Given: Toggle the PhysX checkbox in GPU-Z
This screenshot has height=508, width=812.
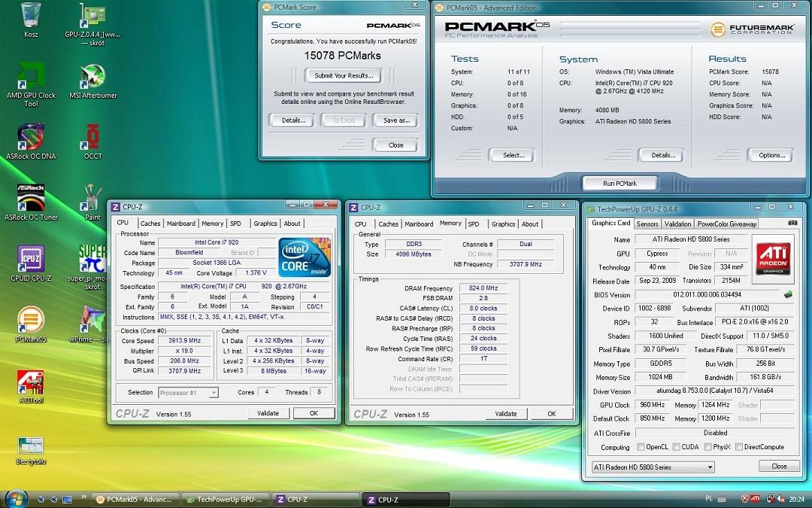Looking at the screenshot, I should pos(708,447).
